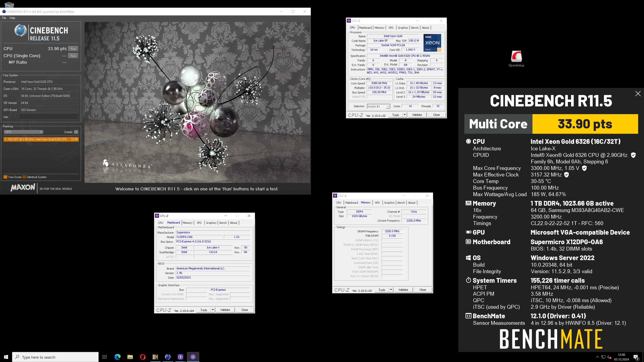Open the Ranking CPU dropdown
This screenshot has width=644, height=362.
click(x=23, y=132)
